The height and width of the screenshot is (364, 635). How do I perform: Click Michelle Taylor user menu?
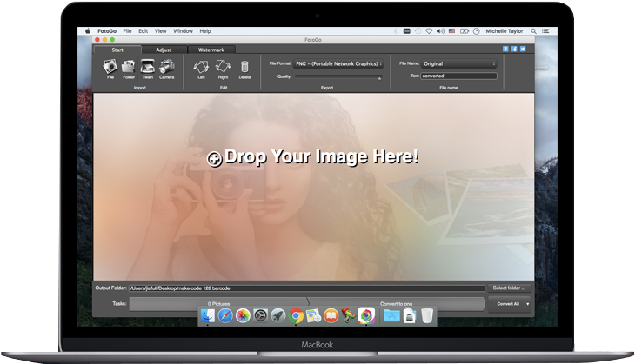(505, 31)
